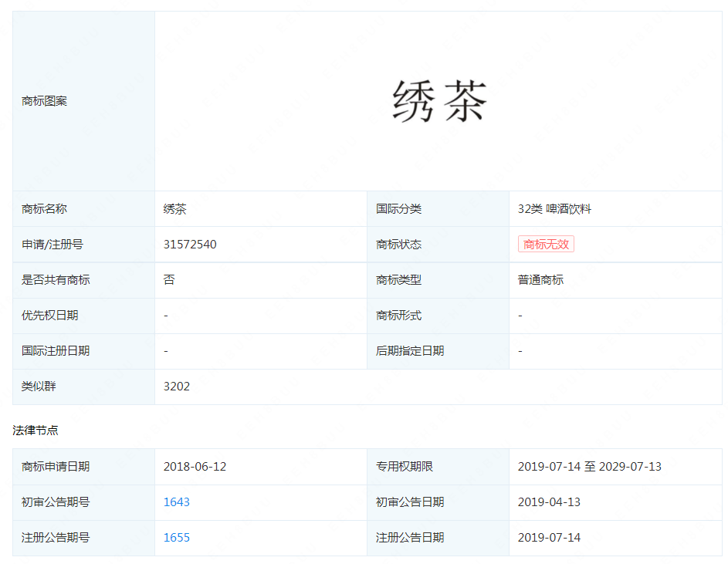
Task: Select the 国际注册日期 label
Action: tap(56, 350)
